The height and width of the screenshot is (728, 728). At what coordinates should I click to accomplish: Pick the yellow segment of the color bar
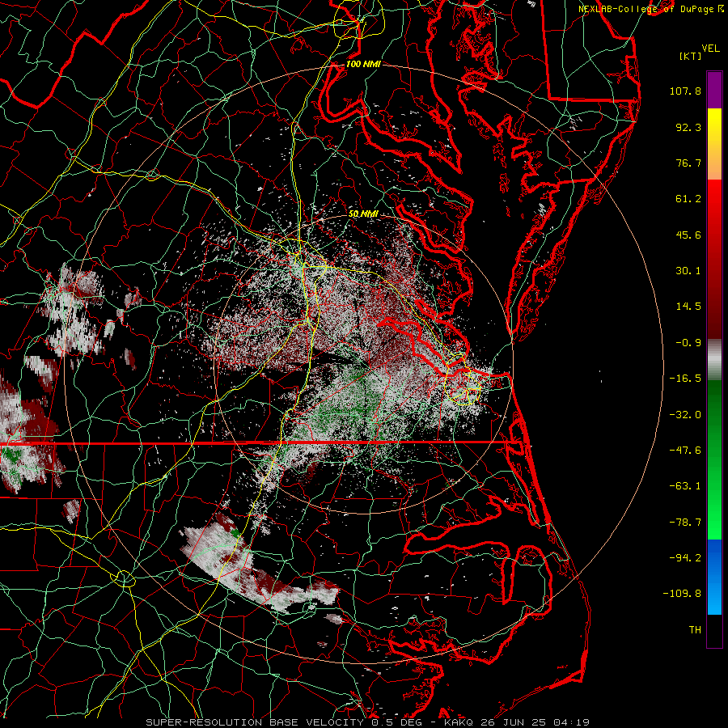point(714,144)
